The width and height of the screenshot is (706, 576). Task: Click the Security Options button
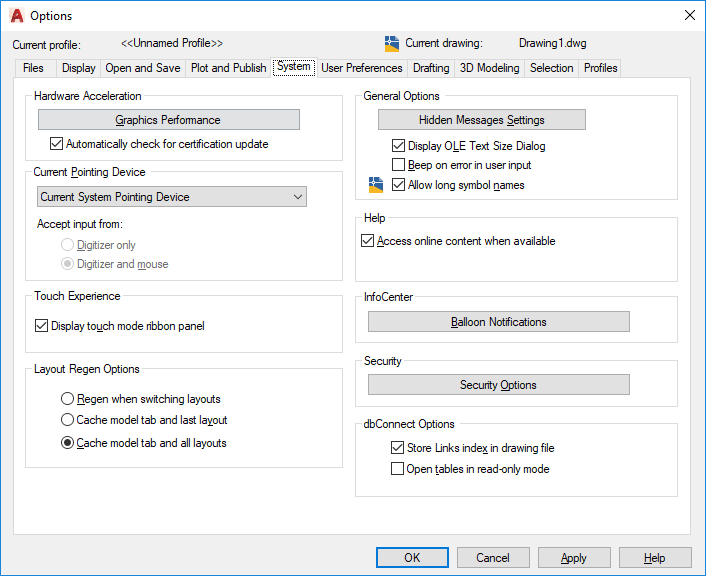498,385
